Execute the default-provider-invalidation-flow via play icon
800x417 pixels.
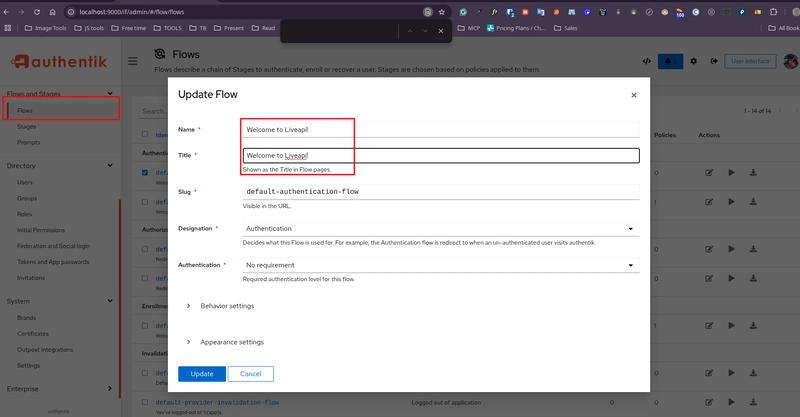[x=731, y=402]
